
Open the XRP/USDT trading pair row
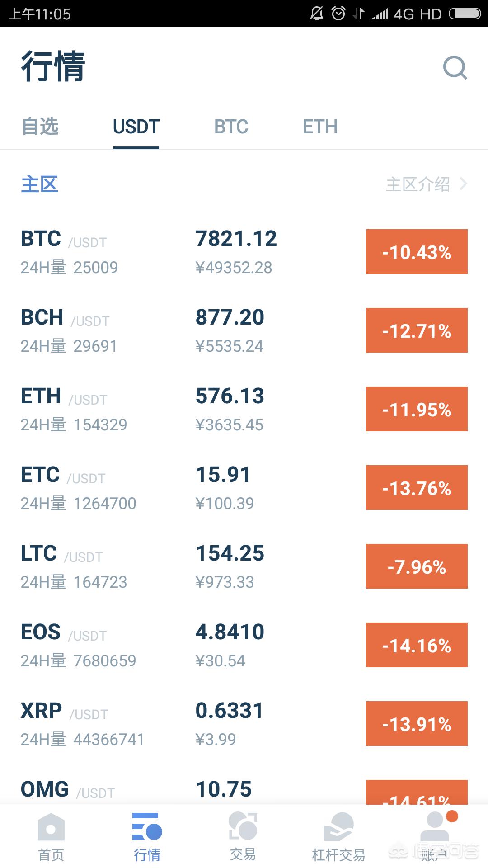[181, 724]
